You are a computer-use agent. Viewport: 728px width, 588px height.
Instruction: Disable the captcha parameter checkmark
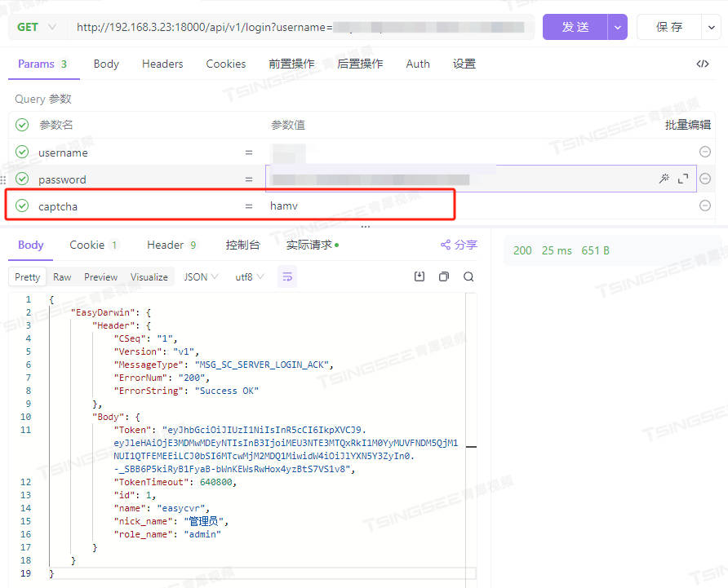click(x=20, y=206)
